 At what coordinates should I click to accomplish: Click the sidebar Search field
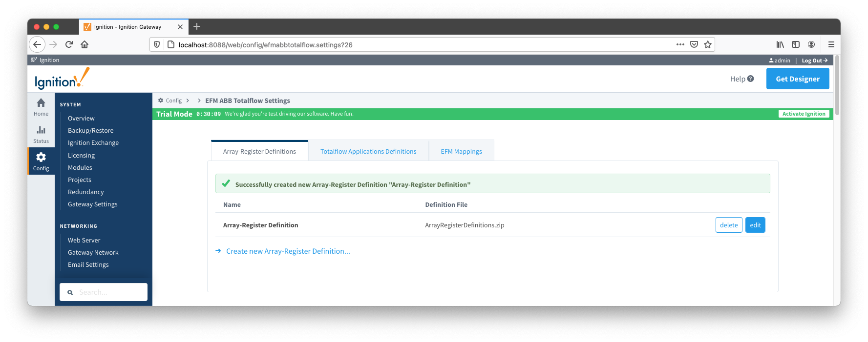coord(104,292)
